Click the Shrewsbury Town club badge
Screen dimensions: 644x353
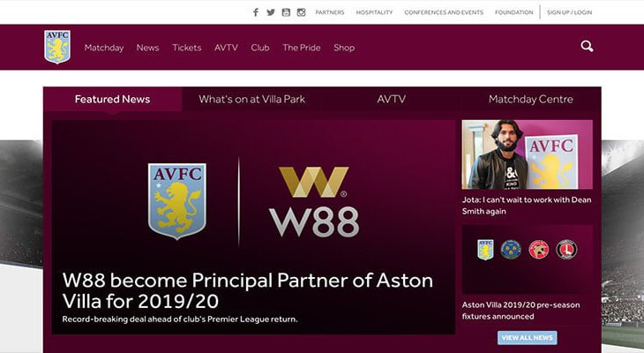(511, 249)
